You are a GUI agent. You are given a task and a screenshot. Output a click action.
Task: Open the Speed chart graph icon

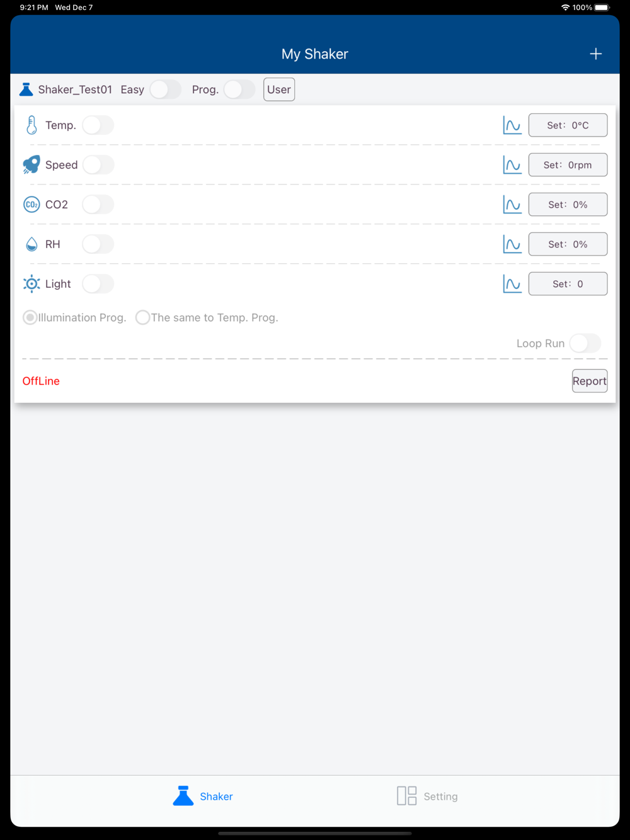click(x=512, y=165)
